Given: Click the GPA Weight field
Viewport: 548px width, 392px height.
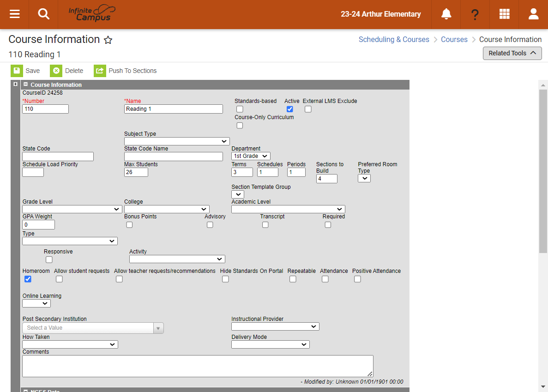Looking at the screenshot, I should pos(38,225).
